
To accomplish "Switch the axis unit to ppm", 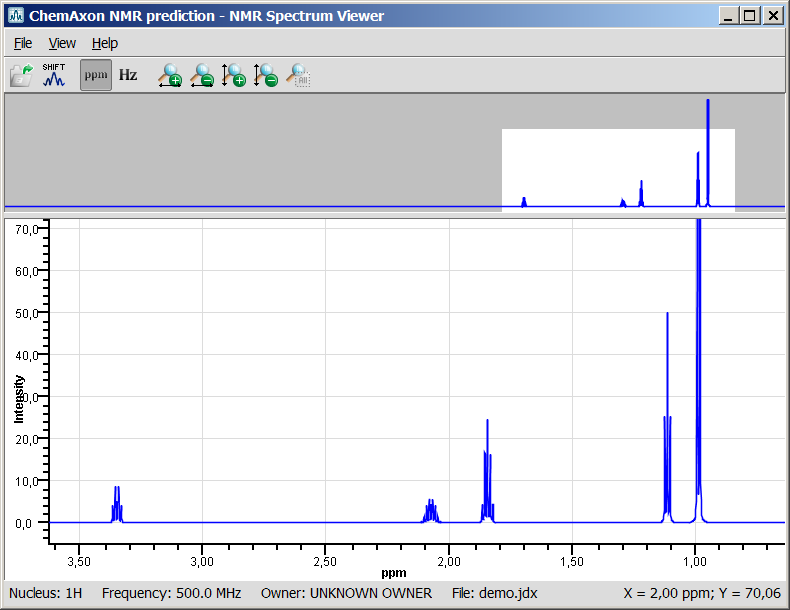I will tap(96, 75).
